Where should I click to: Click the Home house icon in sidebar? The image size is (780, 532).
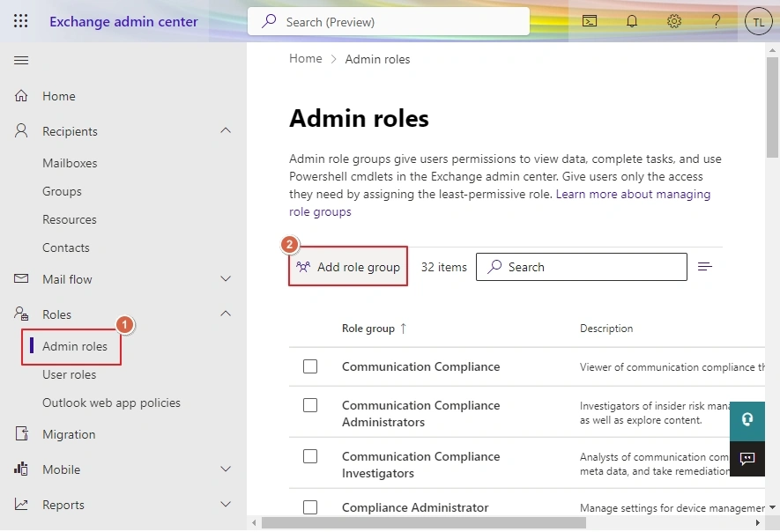tap(21, 95)
